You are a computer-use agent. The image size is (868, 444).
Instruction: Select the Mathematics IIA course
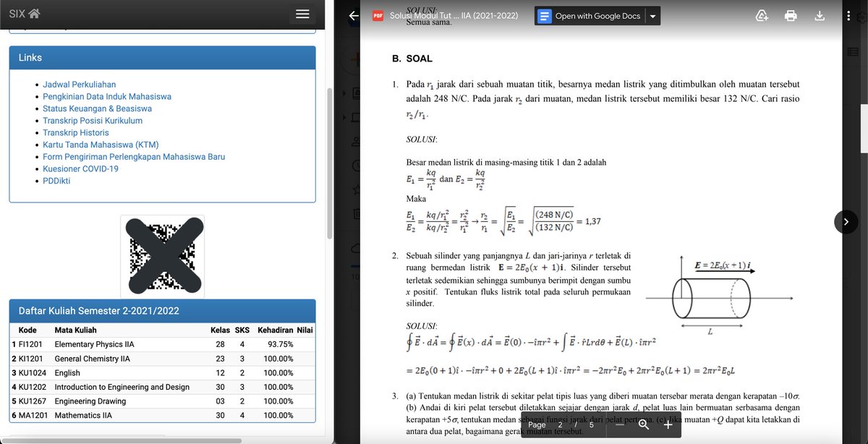coord(83,415)
